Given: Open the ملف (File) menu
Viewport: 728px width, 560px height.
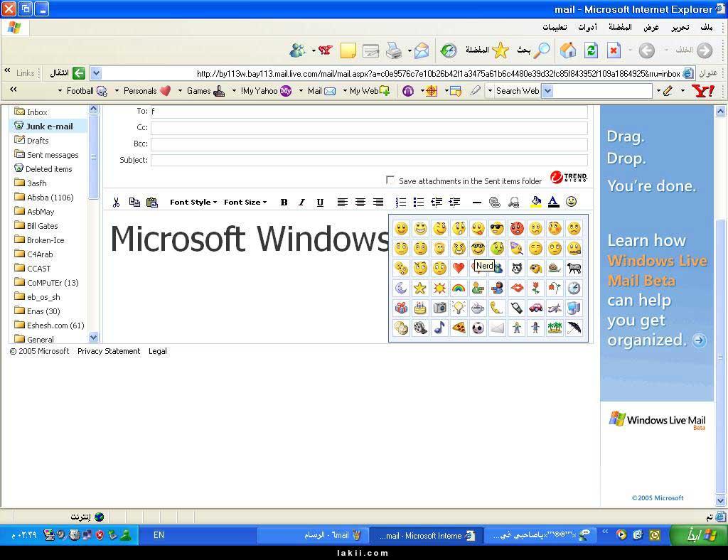Looking at the screenshot, I should tap(707, 28).
